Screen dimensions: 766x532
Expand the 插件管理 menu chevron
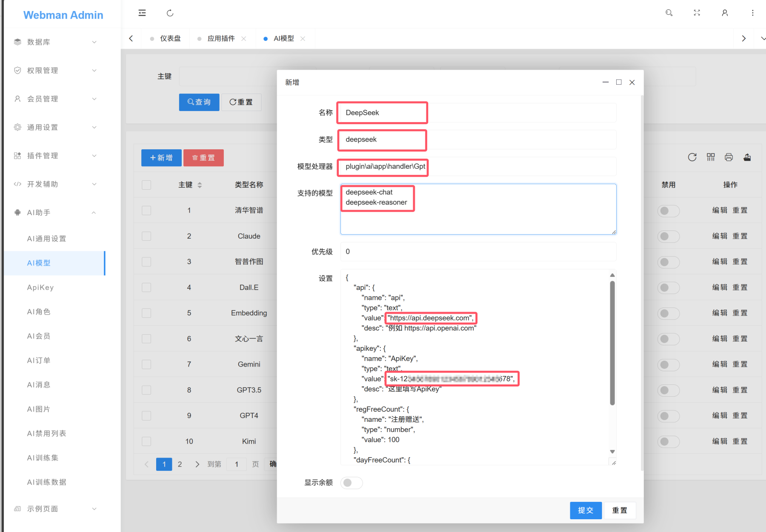pyautogui.click(x=94, y=156)
